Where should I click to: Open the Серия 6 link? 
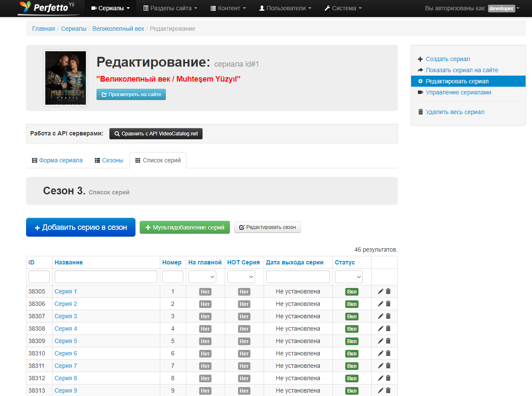coord(66,353)
